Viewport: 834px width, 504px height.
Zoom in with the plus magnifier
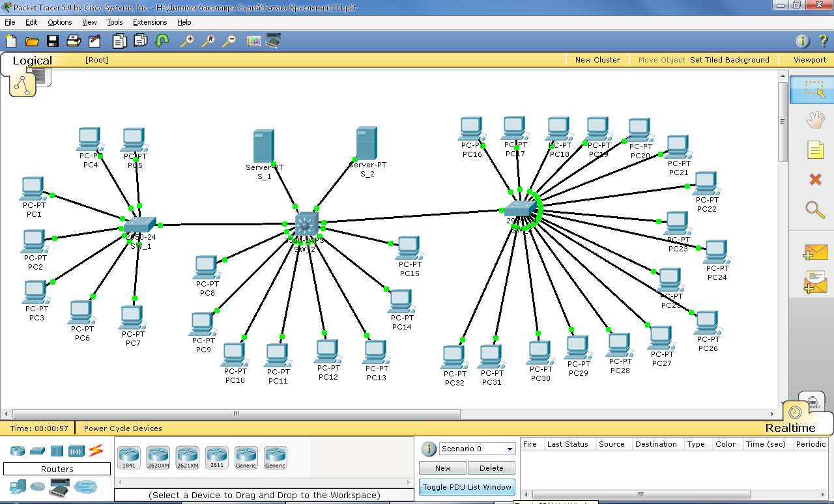pyautogui.click(x=187, y=41)
